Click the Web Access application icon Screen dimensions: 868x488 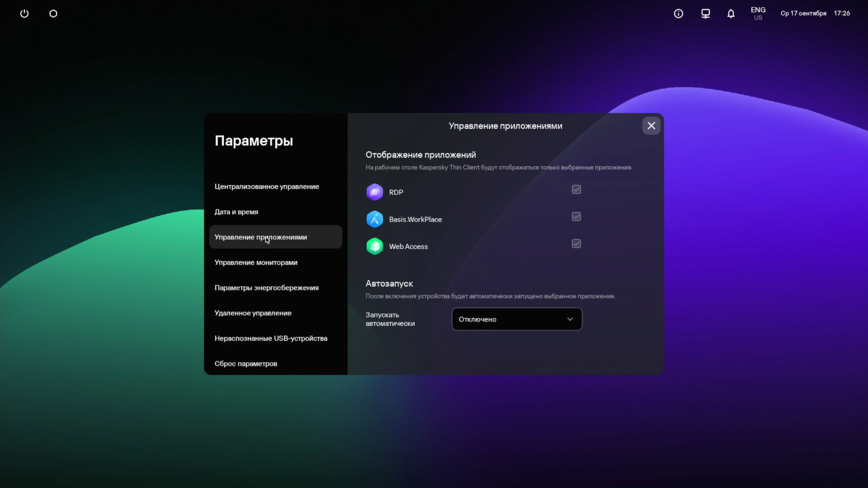click(x=374, y=246)
